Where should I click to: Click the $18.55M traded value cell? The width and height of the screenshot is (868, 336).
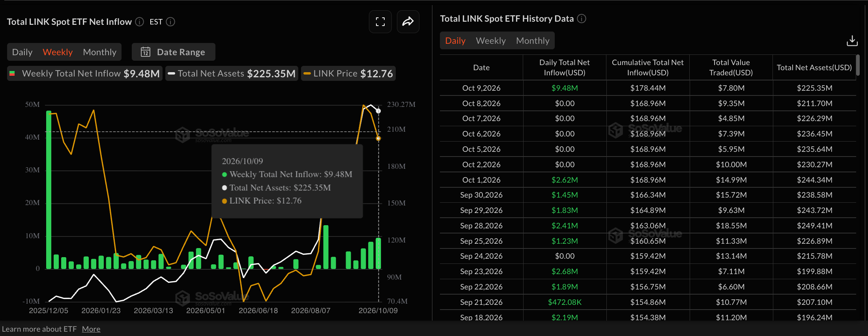point(731,226)
